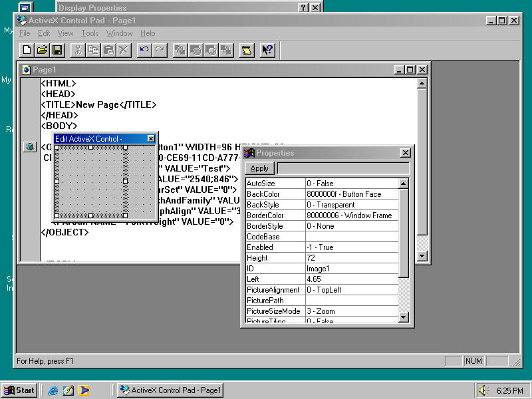Viewport: 532px width, 399px height.
Task: Close the Edit ActiveX Control window
Action: (x=151, y=139)
